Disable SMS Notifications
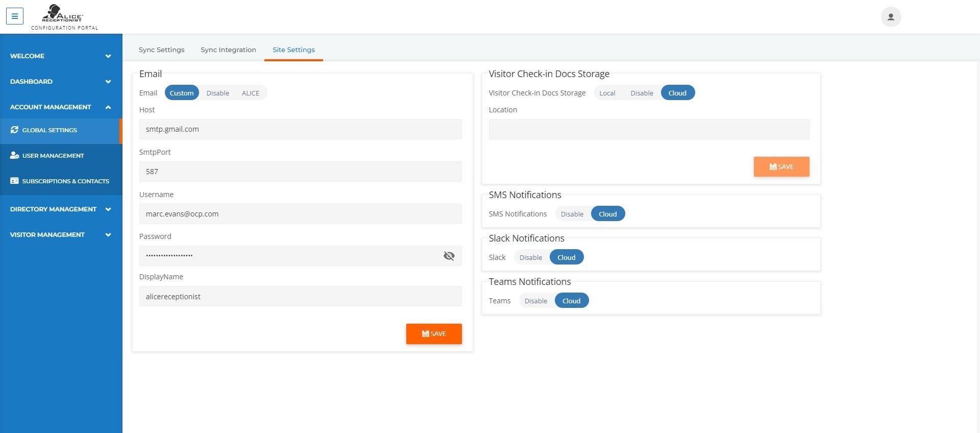Image resolution: width=980 pixels, height=433 pixels. (x=572, y=214)
